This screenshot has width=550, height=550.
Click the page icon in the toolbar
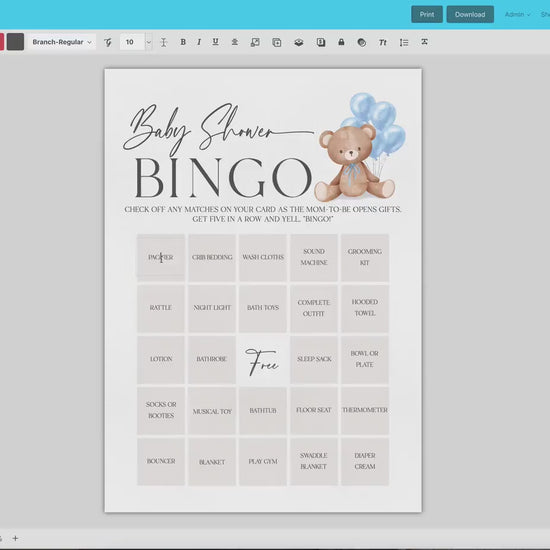321,42
